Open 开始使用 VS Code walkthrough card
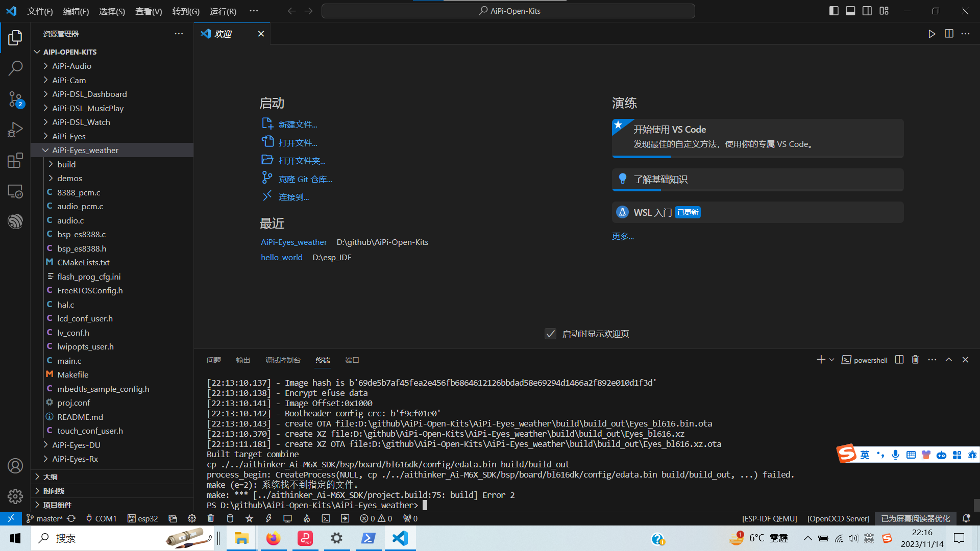 [x=757, y=138]
